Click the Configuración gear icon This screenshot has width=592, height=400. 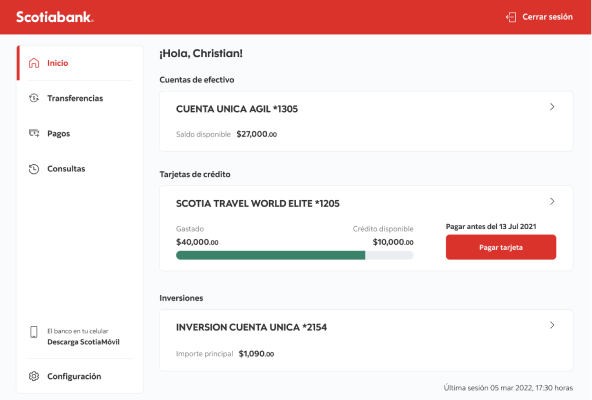click(x=34, y=376)
